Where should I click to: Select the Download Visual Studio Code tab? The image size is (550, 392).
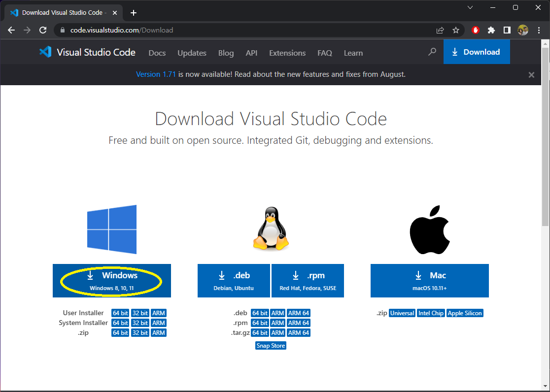point(64,13)
